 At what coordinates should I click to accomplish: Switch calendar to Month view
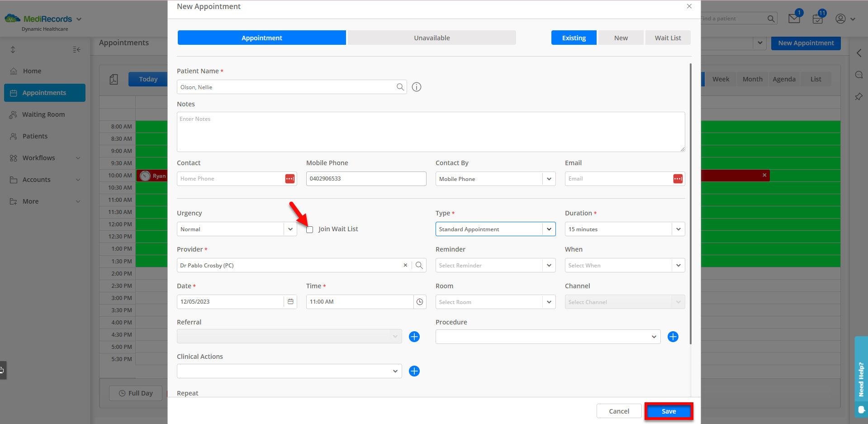click(x=753, y=79)
